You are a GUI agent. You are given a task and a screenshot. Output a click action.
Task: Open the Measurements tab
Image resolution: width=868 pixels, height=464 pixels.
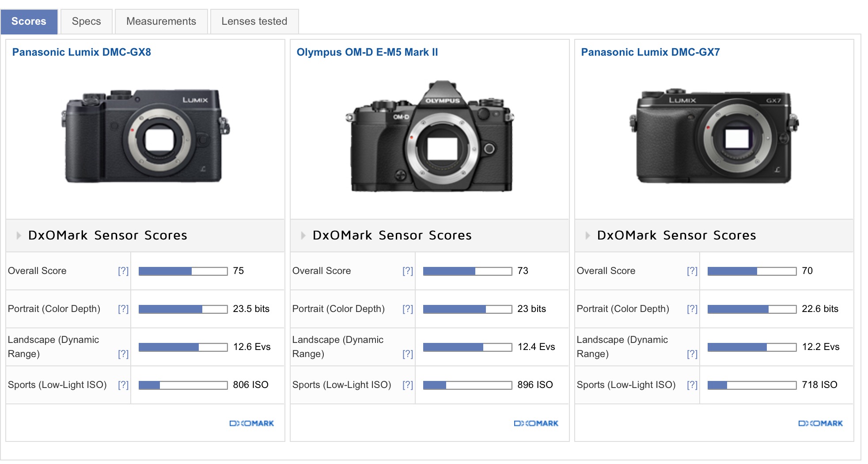[x=161, y=21]
